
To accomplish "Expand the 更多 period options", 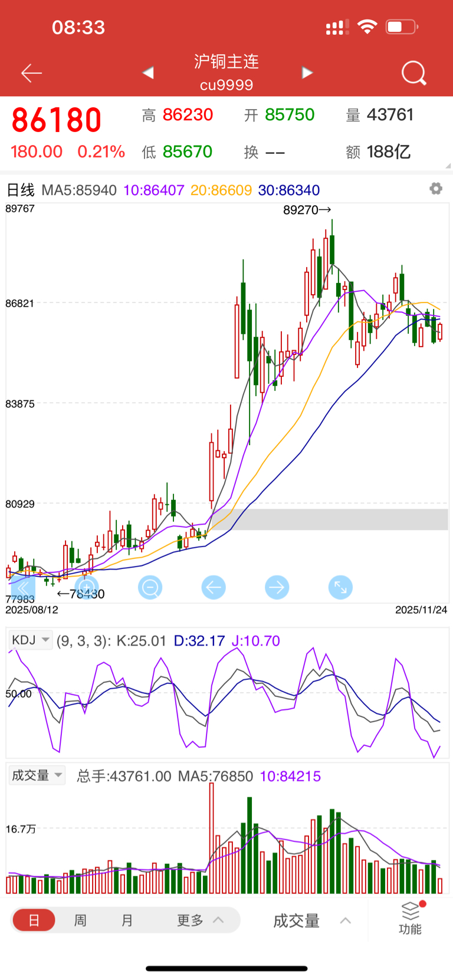I will pos(201,920).
